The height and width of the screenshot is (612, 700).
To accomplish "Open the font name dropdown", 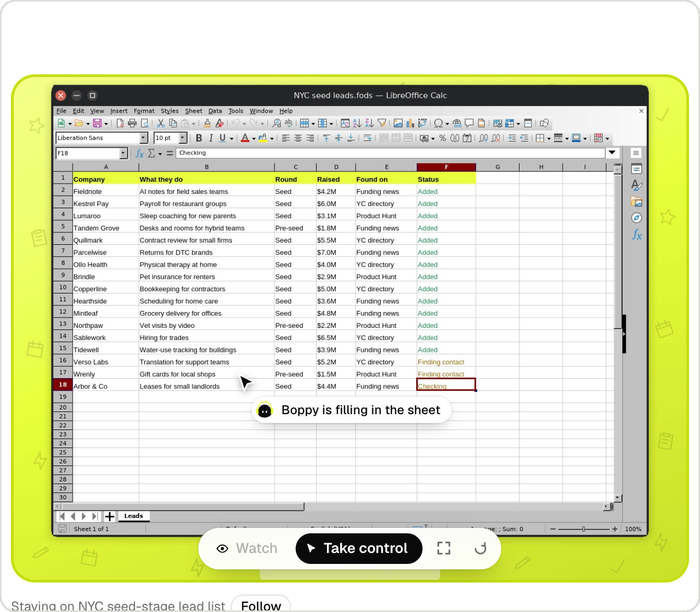I will tap(144, 138).
